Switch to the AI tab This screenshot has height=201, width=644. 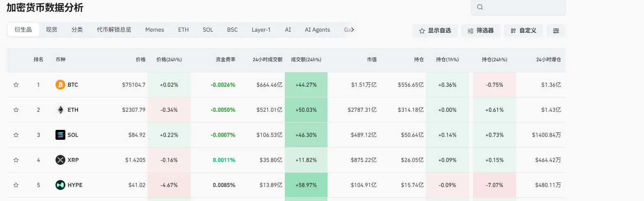[288, 30]
